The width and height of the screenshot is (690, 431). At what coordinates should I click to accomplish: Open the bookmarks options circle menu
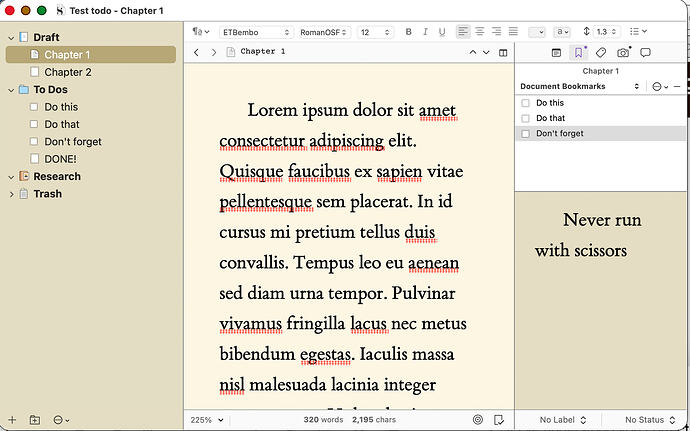click(x=659, y=87)
